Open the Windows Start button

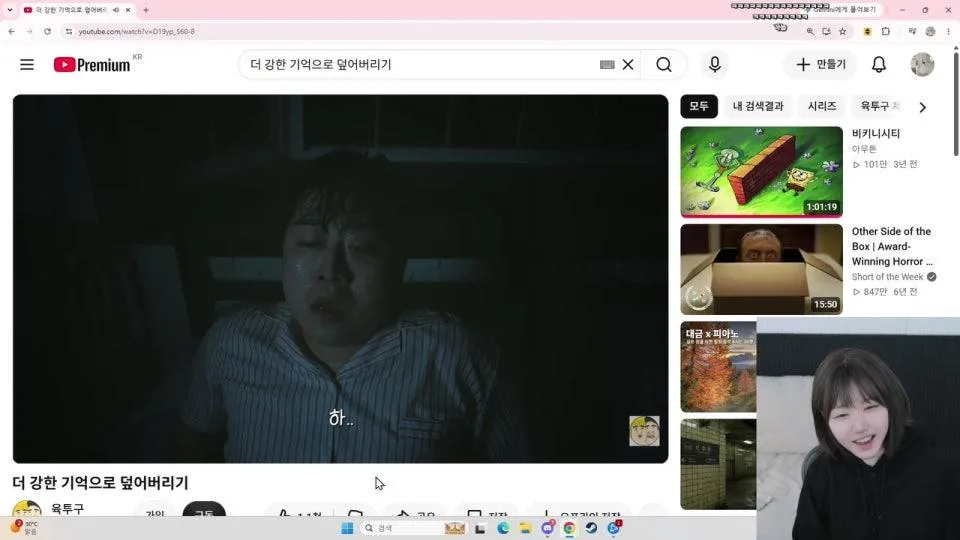pos(347,528)
